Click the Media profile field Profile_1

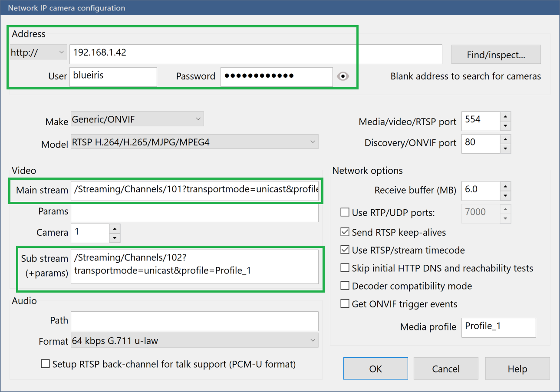499,327
